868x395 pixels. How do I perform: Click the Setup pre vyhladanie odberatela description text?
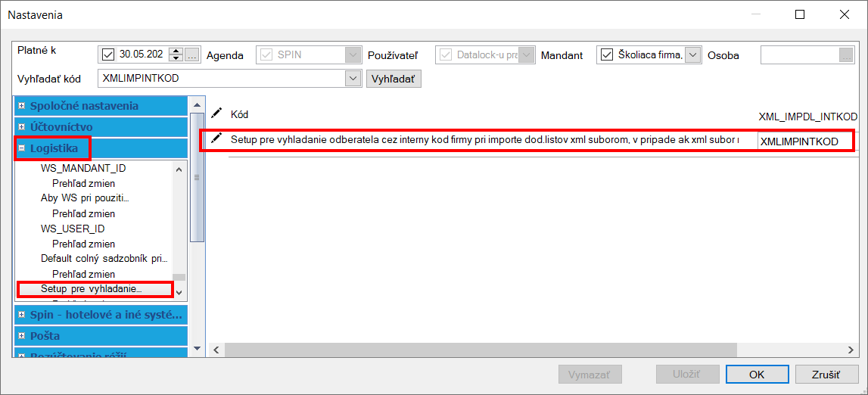(485, 138)
